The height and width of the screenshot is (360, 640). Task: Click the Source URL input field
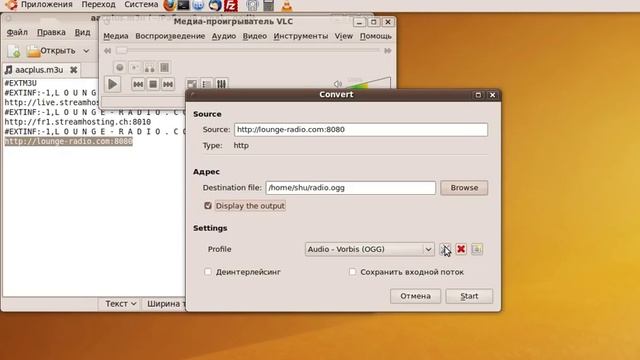click(361, 129)
